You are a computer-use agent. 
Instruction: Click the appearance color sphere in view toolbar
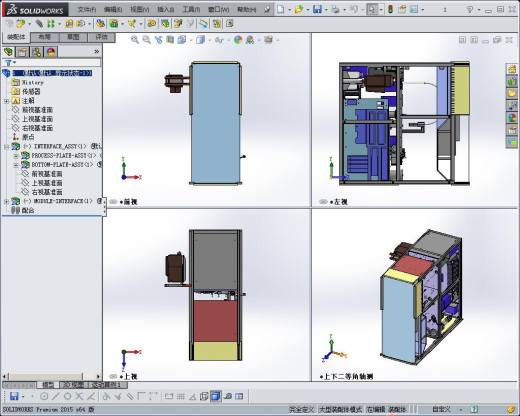[x=238, y=40]
